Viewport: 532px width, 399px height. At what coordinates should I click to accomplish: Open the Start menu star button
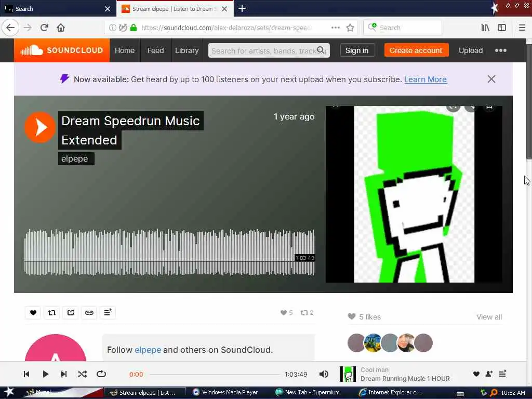[x=8, y=392]
